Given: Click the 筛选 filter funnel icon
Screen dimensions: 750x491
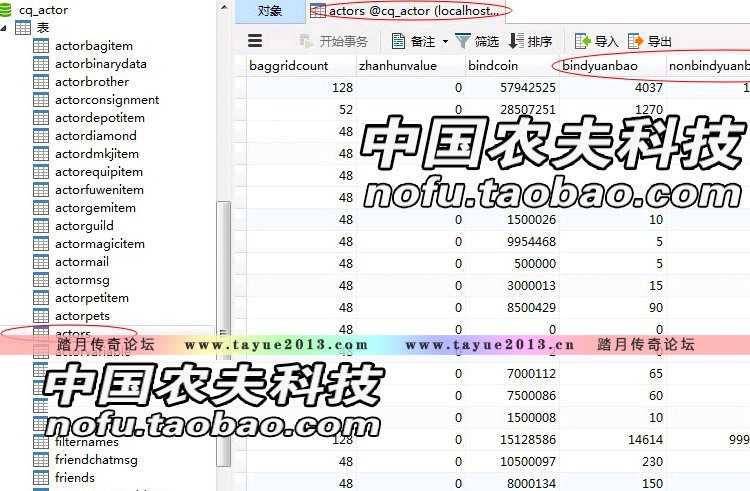Looking at the screenshot, I should (463, 41).
